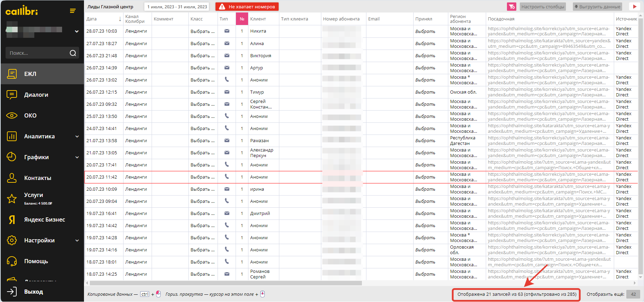
Task: Click Выгрузить данные button
Action: coord(597,7)
